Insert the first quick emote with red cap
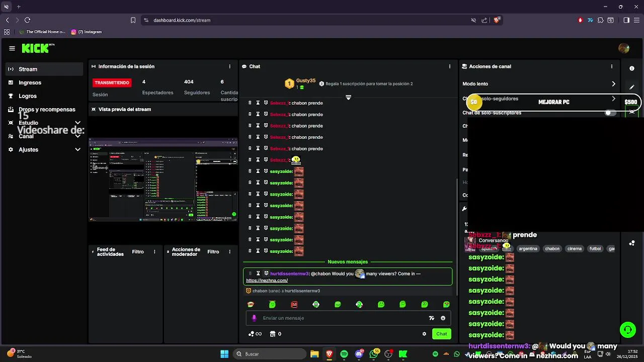Screen dimensions: 644x362 click(x=251, y=304)
